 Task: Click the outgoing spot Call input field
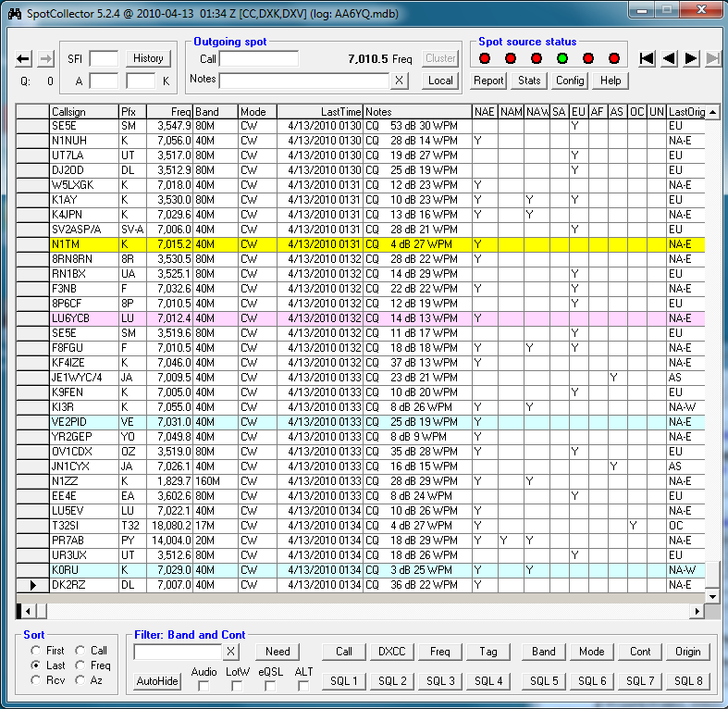coord(259,59)
